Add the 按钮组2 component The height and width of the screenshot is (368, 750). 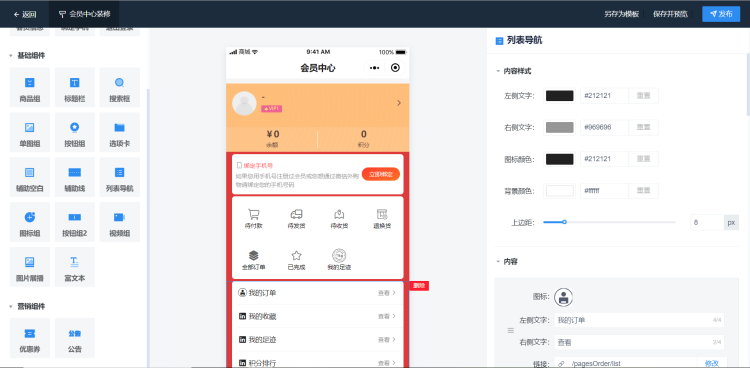75,222
